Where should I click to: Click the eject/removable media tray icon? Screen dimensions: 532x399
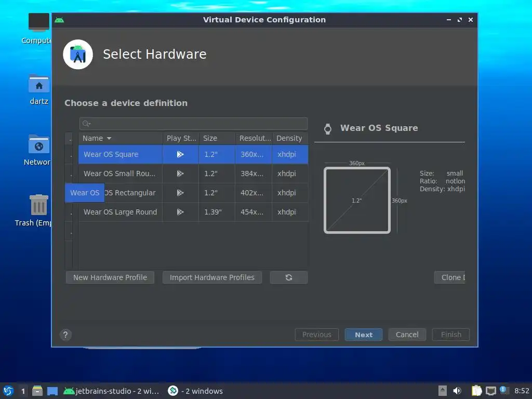click(443, 391)
